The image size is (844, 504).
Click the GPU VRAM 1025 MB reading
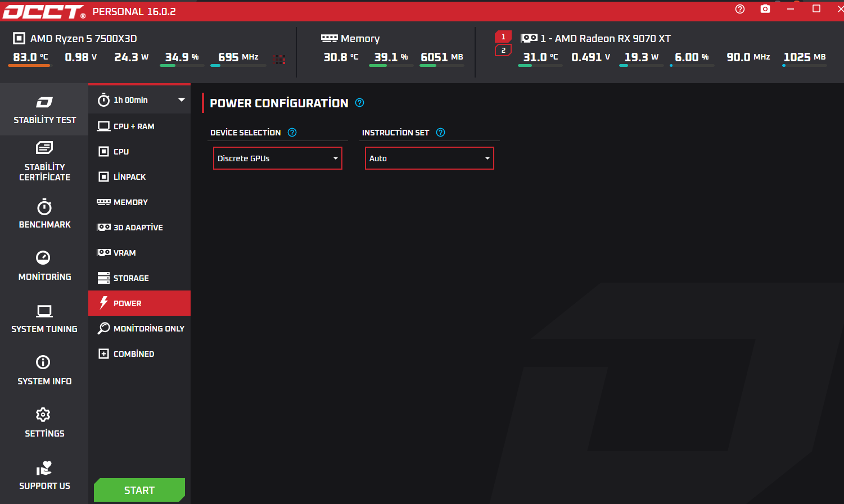coord(805,57)
